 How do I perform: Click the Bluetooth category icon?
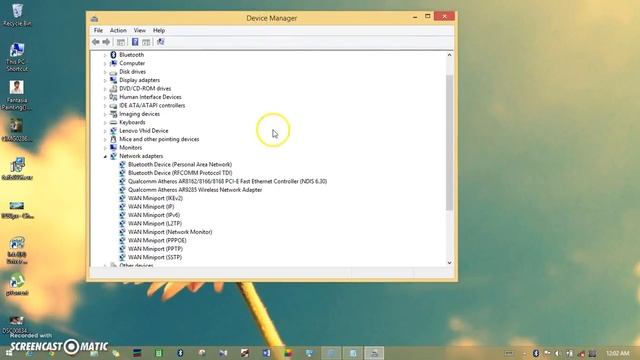(x=113, y=55)
